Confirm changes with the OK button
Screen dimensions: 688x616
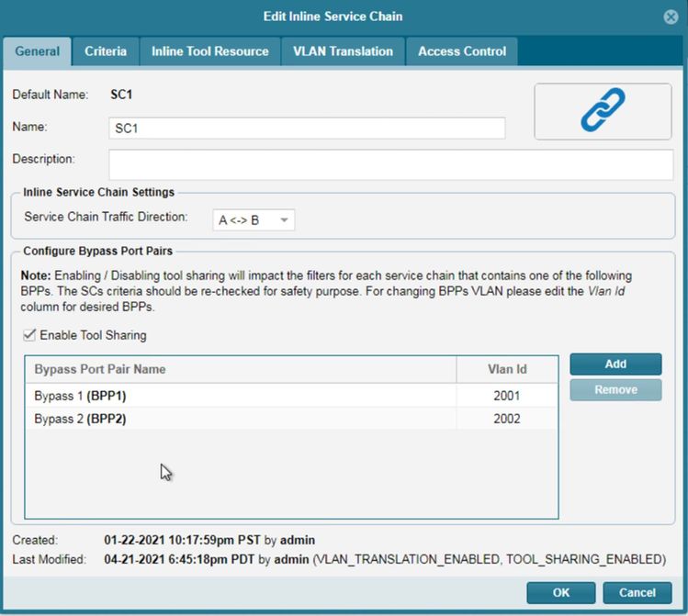(560, 593)
